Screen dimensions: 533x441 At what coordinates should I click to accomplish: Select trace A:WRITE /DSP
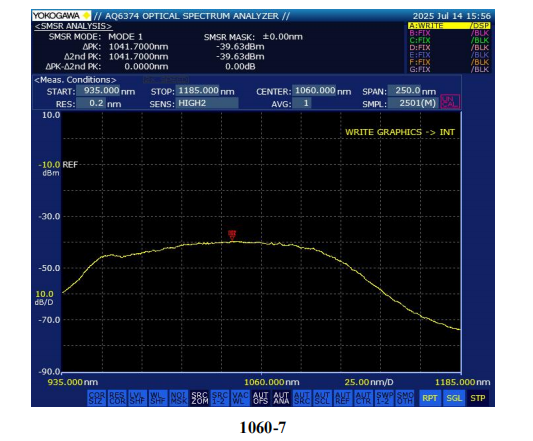449,26
